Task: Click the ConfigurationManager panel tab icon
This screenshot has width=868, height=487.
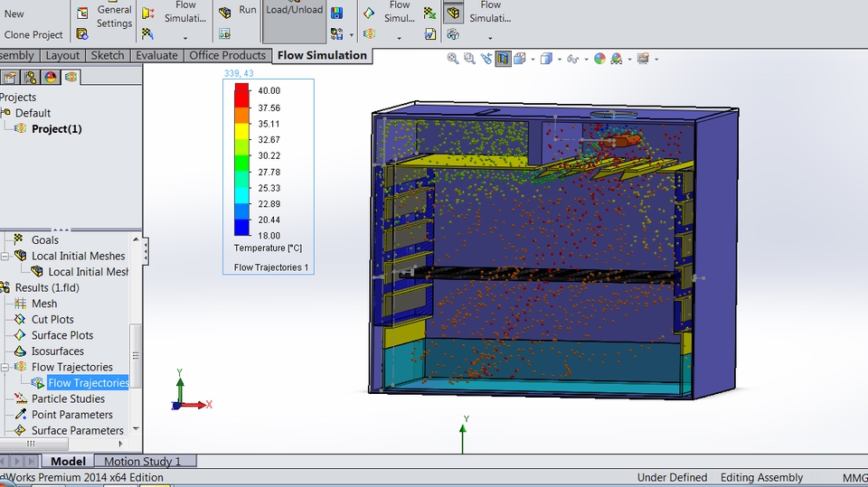Action: point(31,78)
